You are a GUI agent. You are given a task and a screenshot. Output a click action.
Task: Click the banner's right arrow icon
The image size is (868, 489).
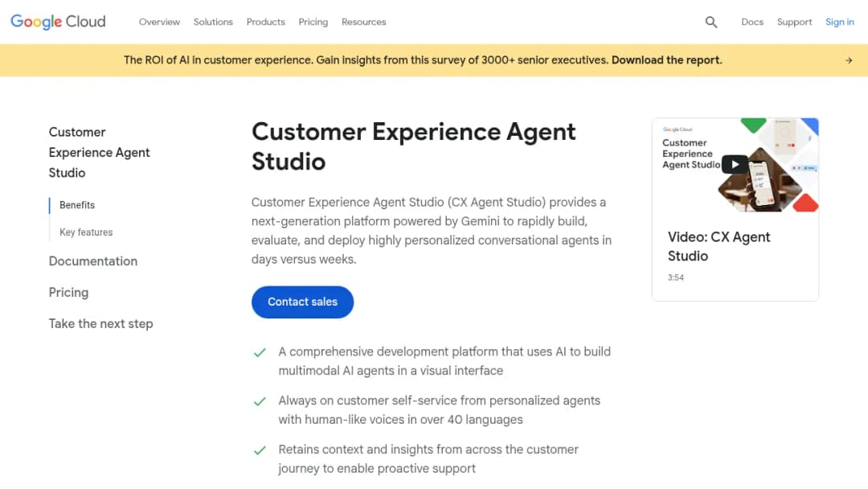coord(849,60)
